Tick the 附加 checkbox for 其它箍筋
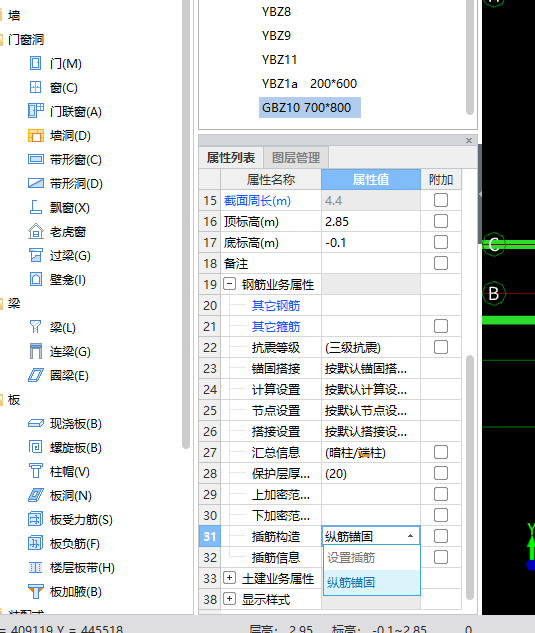The image size is (535, 633). [x=441, y=326]
